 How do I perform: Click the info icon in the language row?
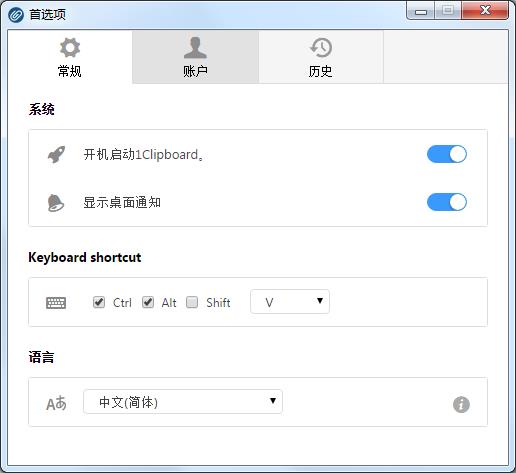coord(461,405)
